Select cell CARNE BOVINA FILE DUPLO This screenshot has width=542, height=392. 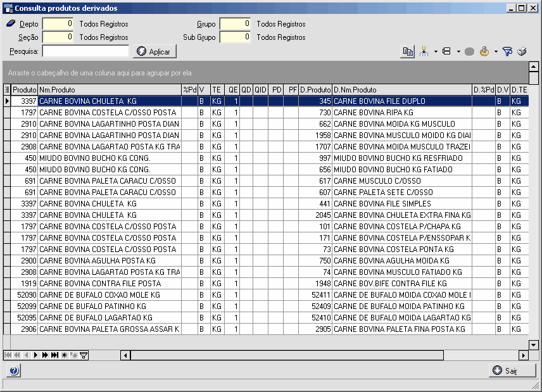(401, 101)
